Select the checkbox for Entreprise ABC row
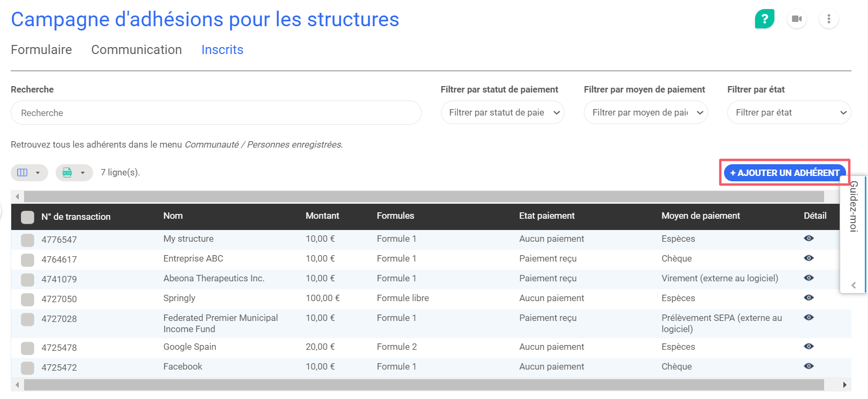This screenshot has width=868, height=399. pos(27,260)
